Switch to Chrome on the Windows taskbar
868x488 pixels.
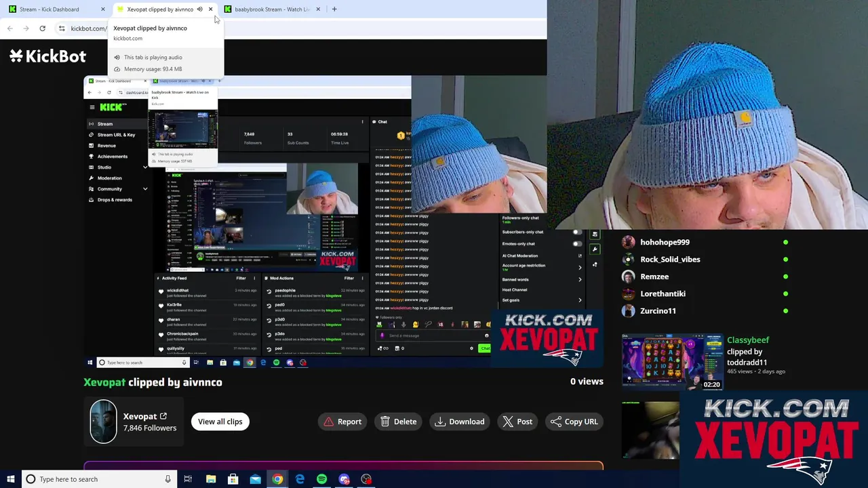[277, 479]
